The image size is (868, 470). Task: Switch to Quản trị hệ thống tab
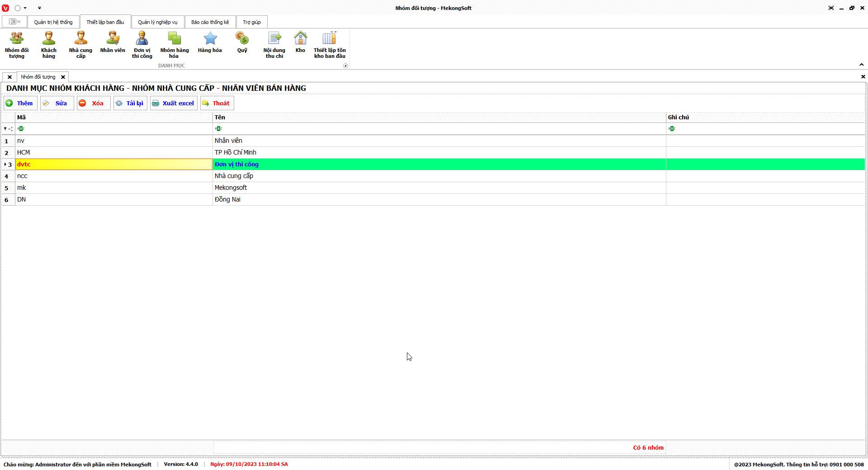(53, 22)
